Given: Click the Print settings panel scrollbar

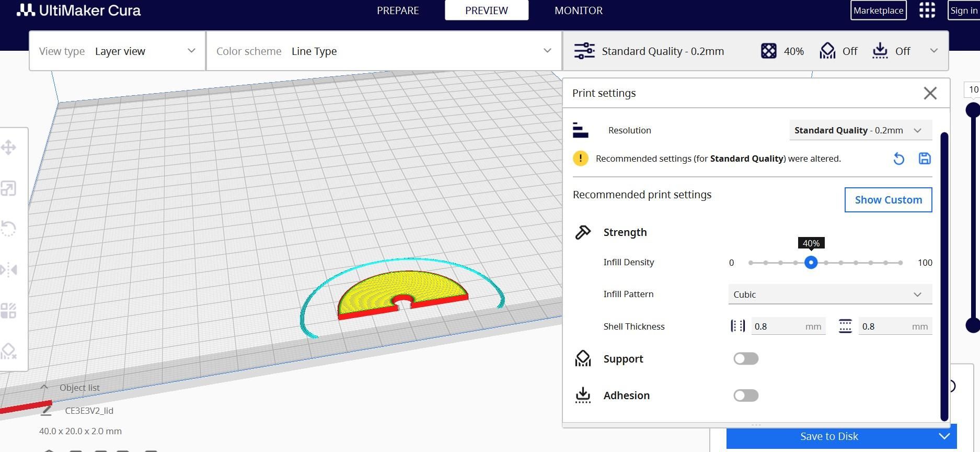Looking at the screenshot, I should (944, 276).
